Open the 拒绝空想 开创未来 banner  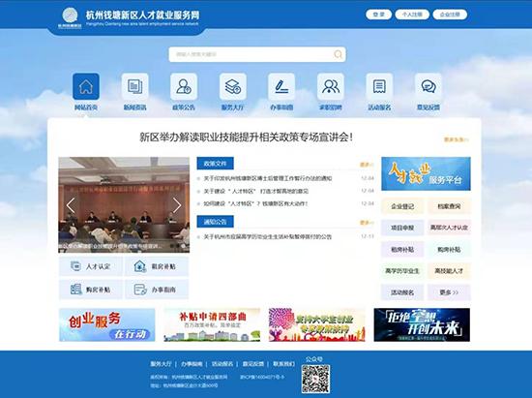[x=422, y=324]
